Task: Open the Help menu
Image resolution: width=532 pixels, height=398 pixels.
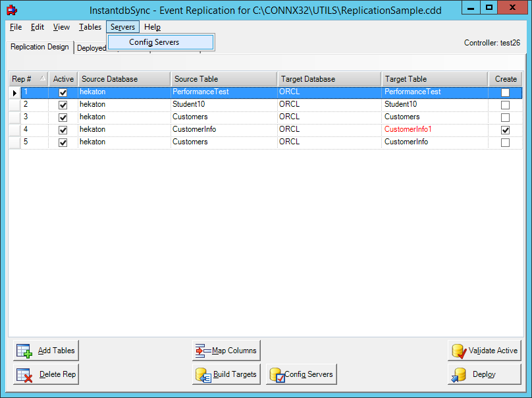Action: click(x=152, y=27)
